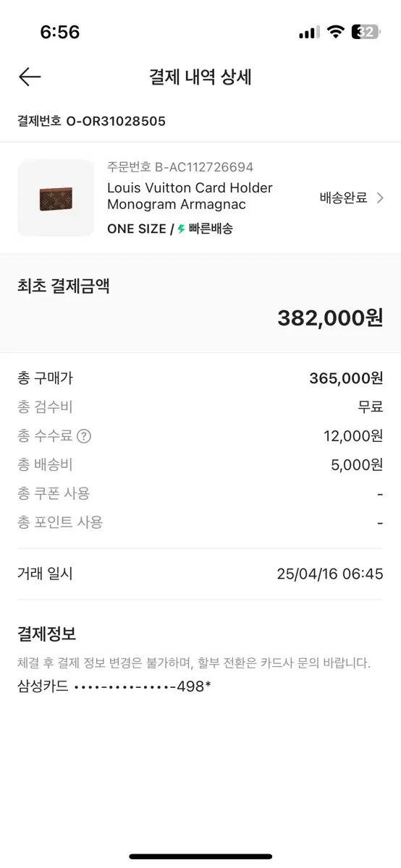Tap the back arrow icon

pyautogui.click(x=30, y=77)
